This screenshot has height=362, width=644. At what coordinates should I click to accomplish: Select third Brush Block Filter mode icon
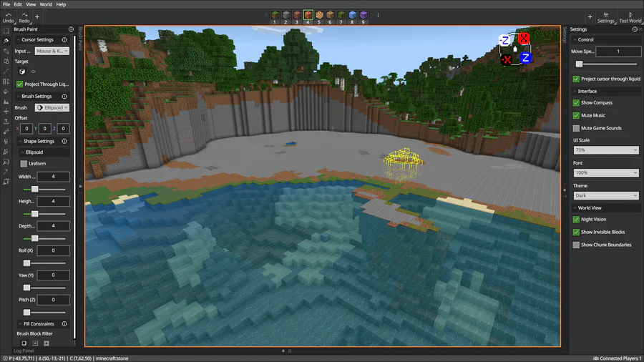pyautogui.click(x=47, y=343)
